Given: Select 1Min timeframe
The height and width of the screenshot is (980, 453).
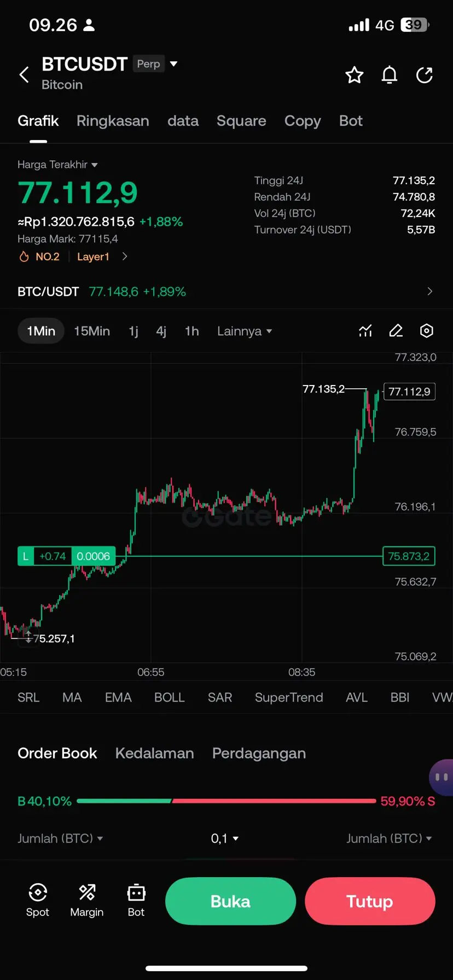Looking at the screenshot, I should click(41, 331).
